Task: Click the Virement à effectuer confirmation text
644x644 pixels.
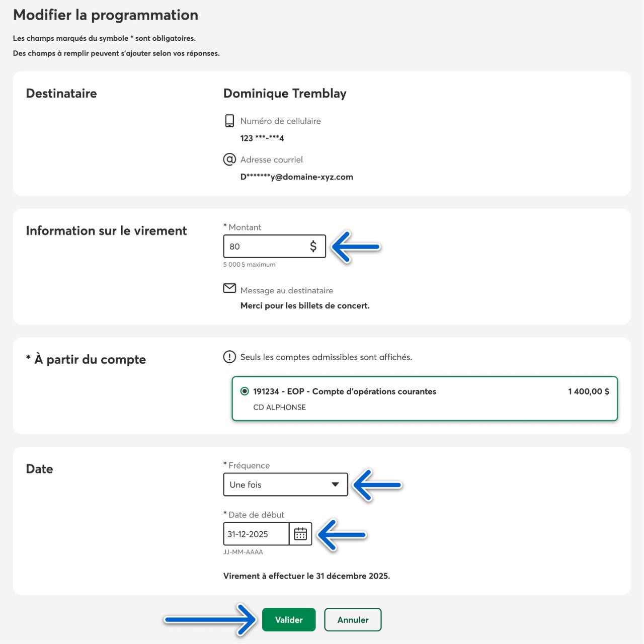Action: 306,576
